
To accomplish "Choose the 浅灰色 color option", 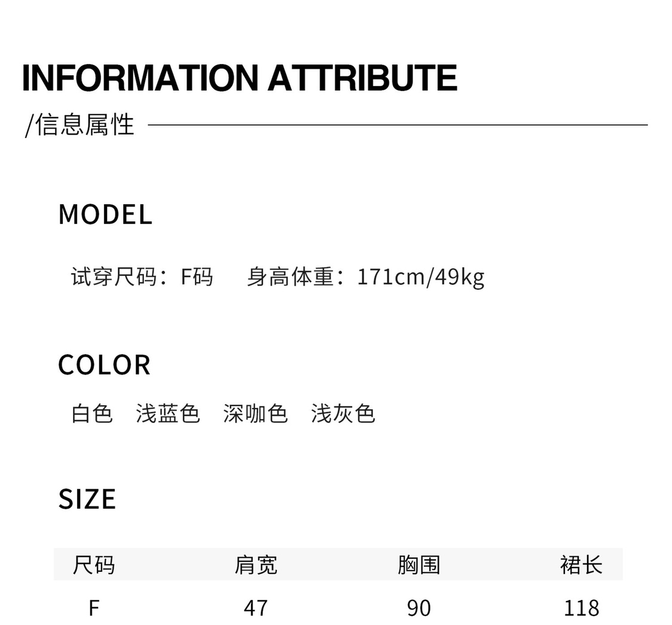I will [x=343, y=413].
